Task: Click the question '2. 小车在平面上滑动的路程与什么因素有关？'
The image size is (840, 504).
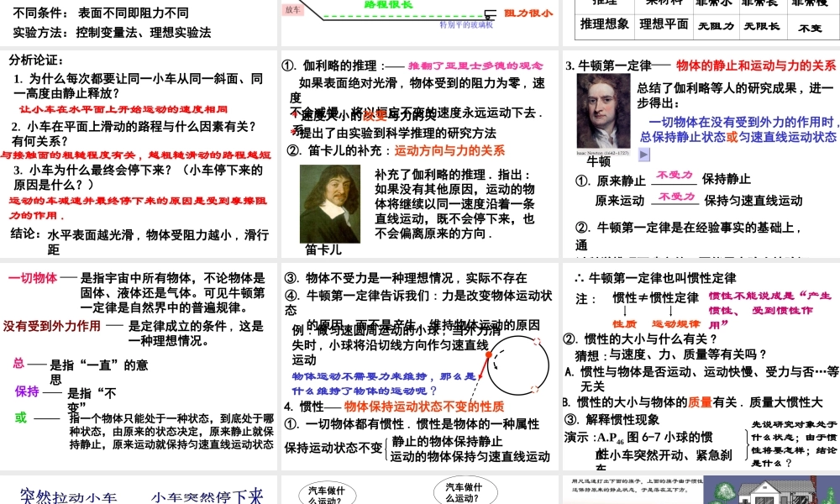Action: [134, 126]
